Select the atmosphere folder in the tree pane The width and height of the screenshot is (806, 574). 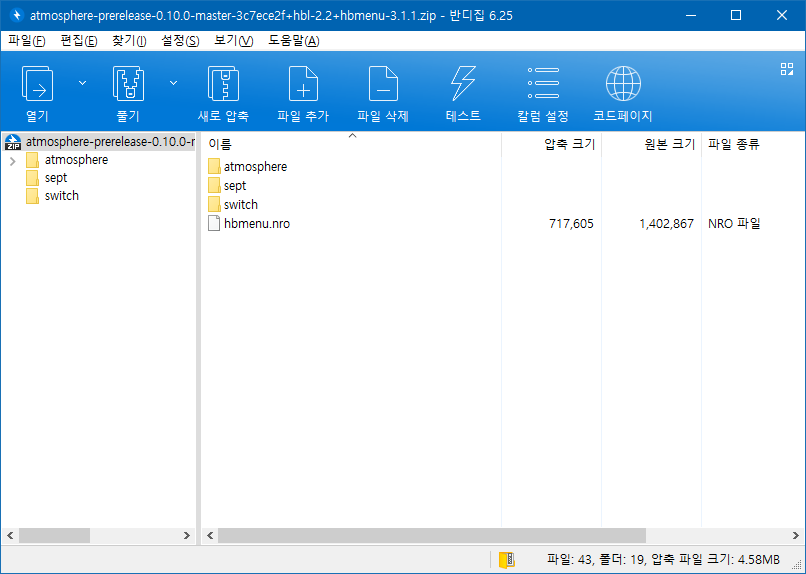pos(76,160)
